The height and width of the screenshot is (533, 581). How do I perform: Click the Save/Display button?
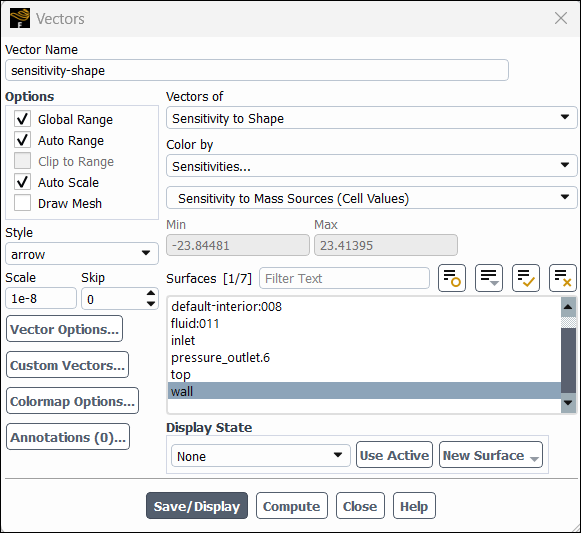tap(197, 506)
